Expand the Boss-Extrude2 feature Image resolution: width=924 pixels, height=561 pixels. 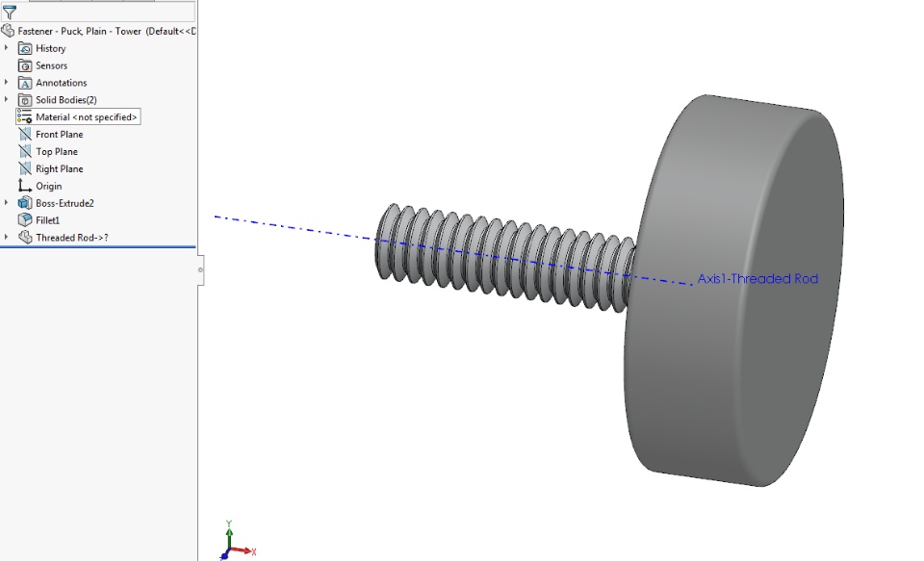pyautogui.click(x=7, y=202)
